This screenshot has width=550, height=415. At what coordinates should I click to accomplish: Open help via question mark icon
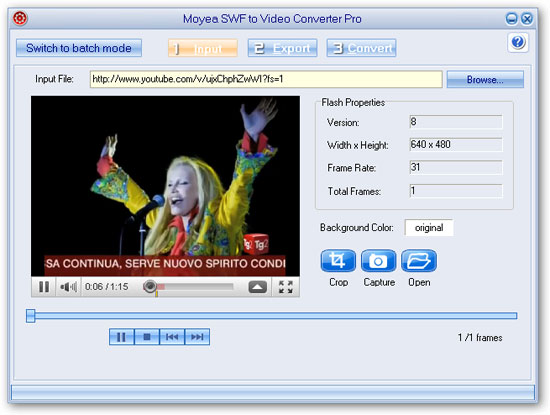point(518,42)
